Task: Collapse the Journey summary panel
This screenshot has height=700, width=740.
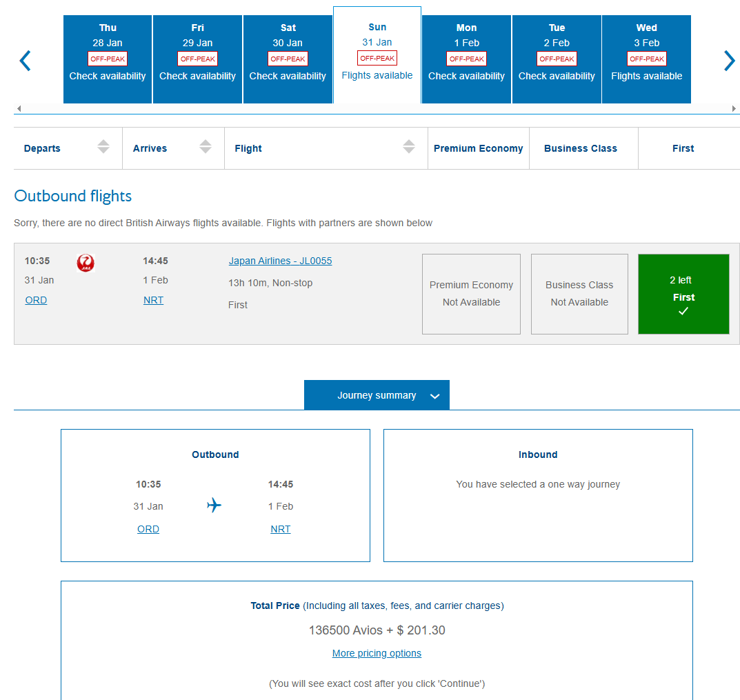Action: tap(377, 395)
